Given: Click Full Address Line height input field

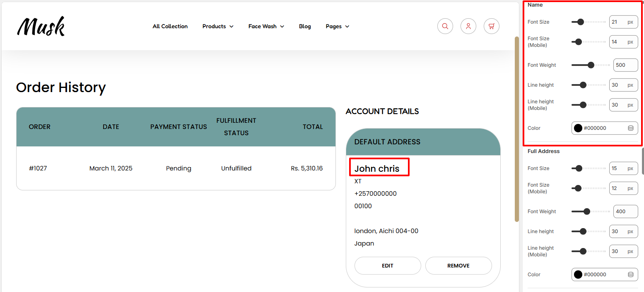Looking at the screenshot, I should 623,231.
